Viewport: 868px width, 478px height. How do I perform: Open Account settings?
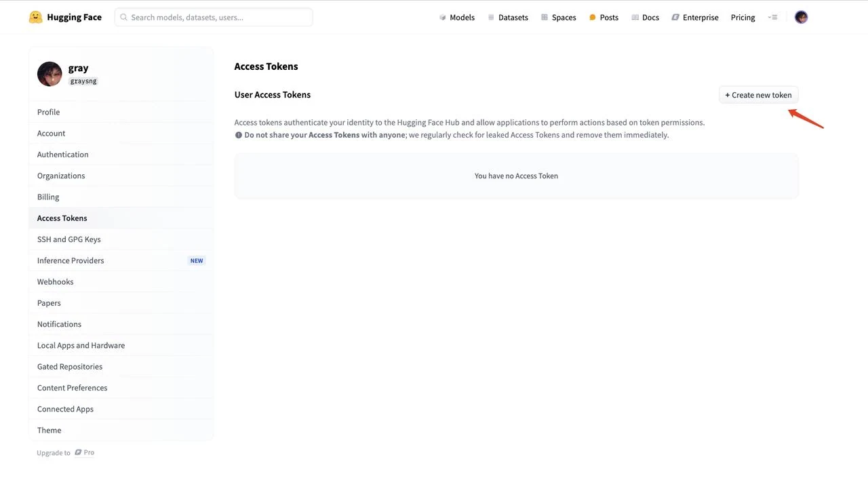click(121, 133)
